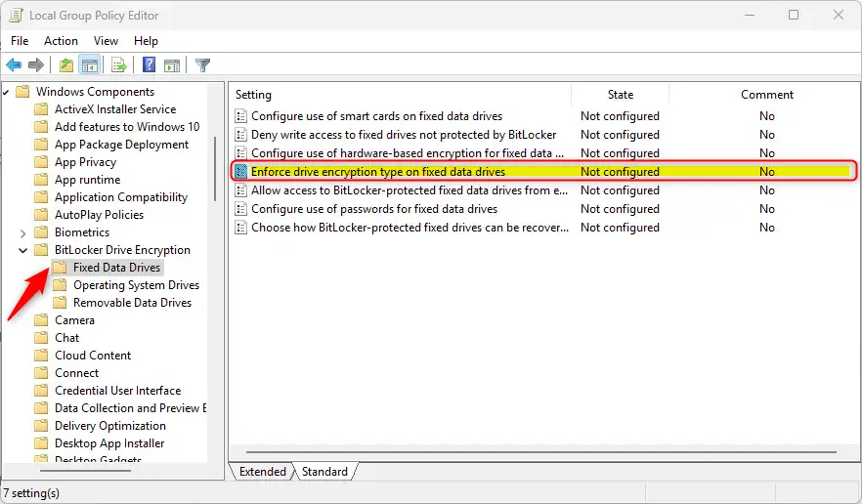The width and height of the screenshot is (862, 504).
Task: Select Application Compatibility tree item
Action: [x=121, y=196]
